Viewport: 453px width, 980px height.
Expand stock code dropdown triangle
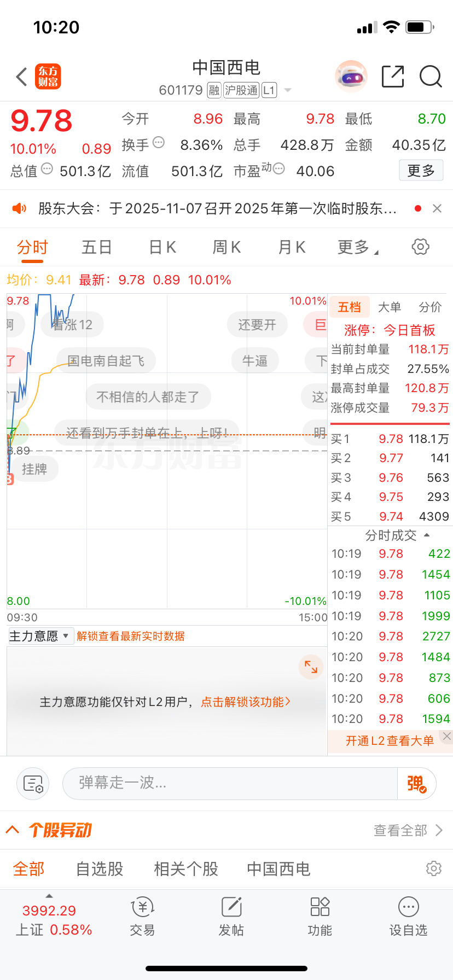(x=288, y=90)
